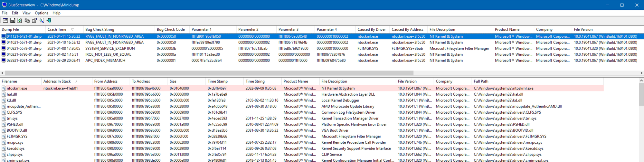The height and width of the screenshot is (162, 644).
Task: Click the Save floppy disk toolbar icon
Action: [x=13, y=20]
